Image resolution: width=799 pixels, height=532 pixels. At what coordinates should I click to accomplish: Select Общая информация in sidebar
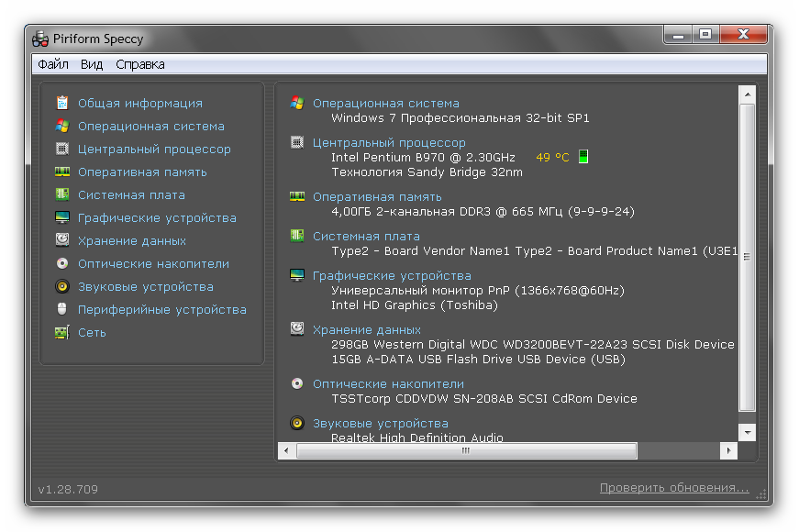[x=140, y=104]
